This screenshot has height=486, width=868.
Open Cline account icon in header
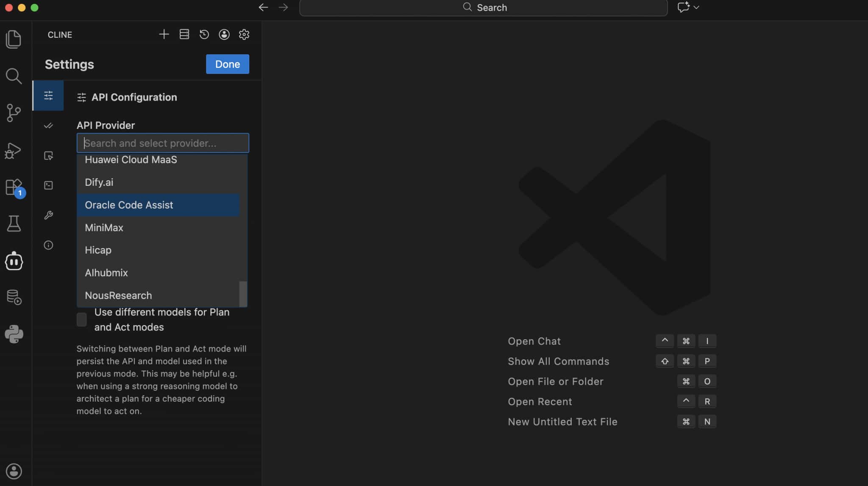click(224, 34)
